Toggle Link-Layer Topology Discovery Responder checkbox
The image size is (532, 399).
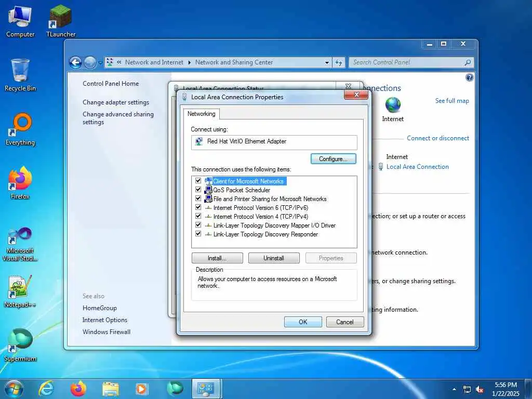(x=198, y=234)
